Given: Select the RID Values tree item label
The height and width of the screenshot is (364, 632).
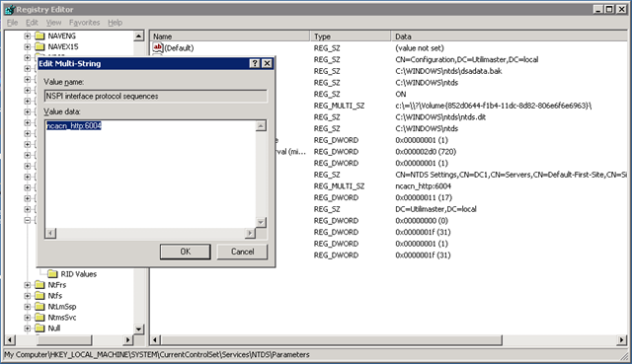Looking at the screenshot, I should [x=79, y=274].
